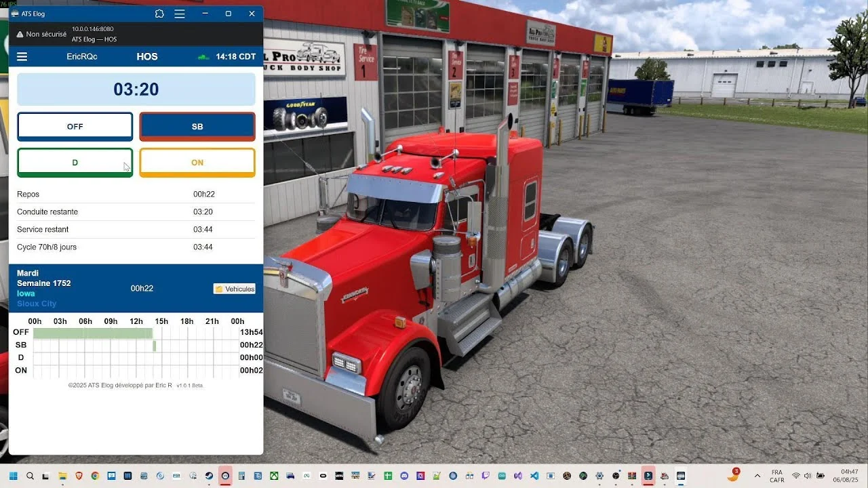Select the Cycle 70h/8 jours row label

click(x=47, y=247)
